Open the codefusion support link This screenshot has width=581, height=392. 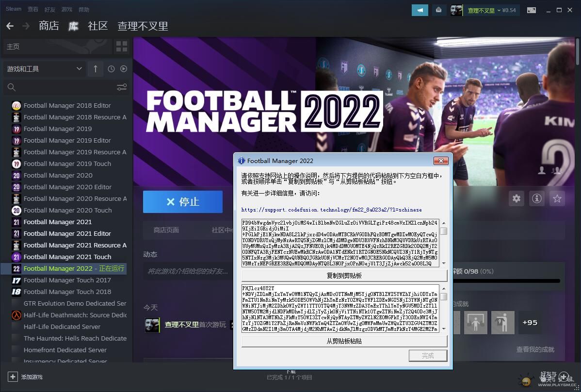[x=332, y=210]
